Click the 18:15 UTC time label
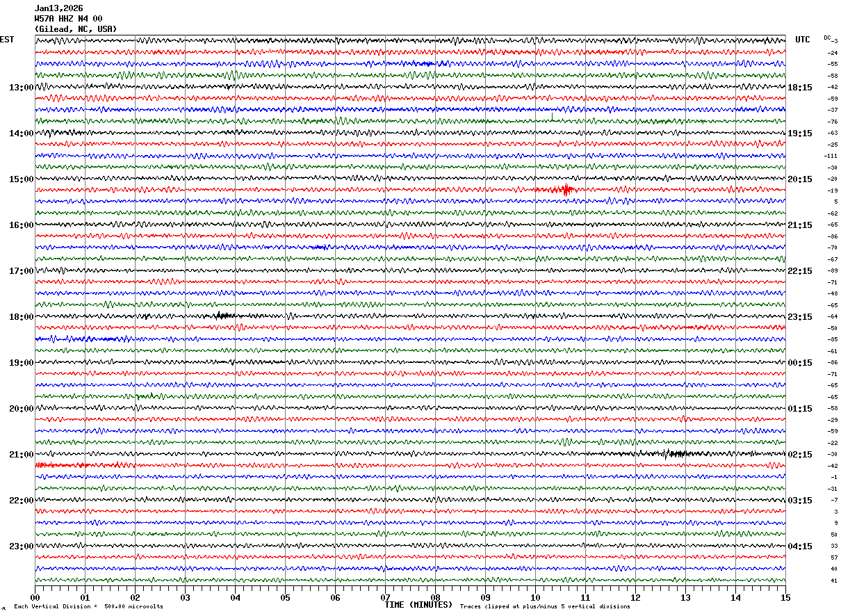 tap(800, 88)
